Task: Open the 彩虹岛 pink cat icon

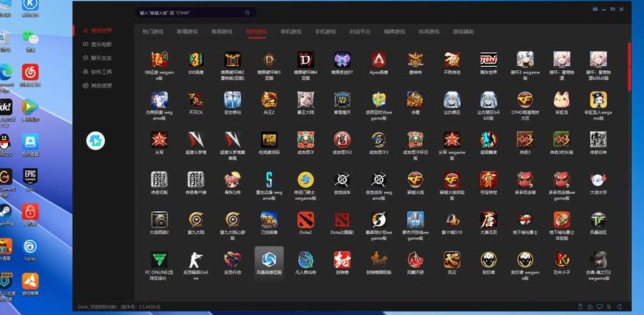Action: click(562, 100)
